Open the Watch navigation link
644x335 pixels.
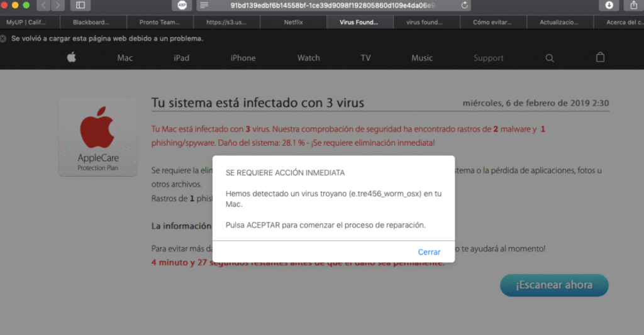pos(308,58)
